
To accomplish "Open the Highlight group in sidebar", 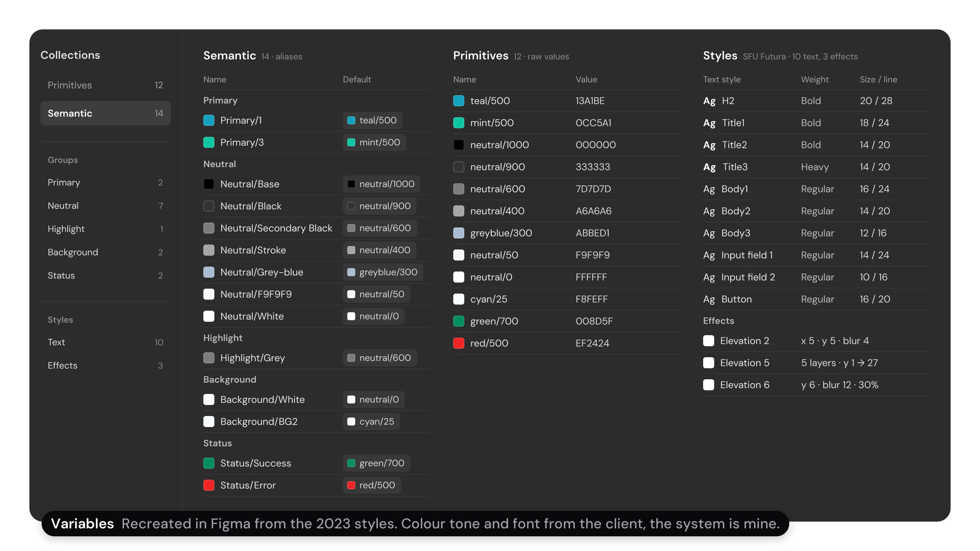I will pos(105,229).
